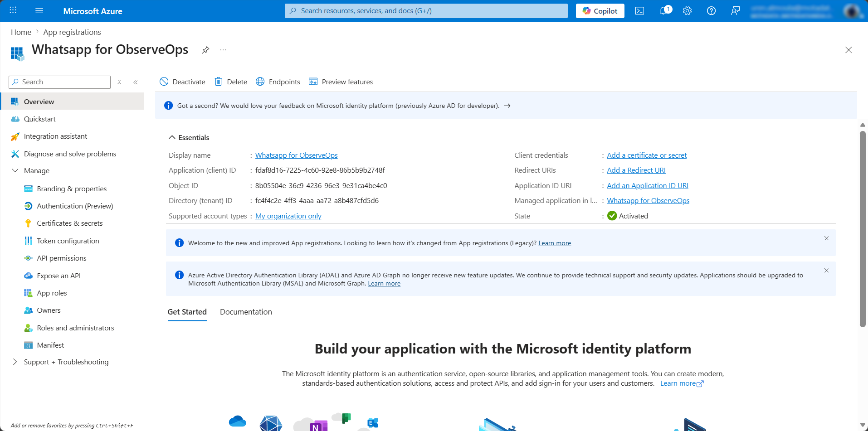The width and height of the screenshot is (868, 431).
Task: Open the more options ellipsis near title
Action: click(223, 50)
